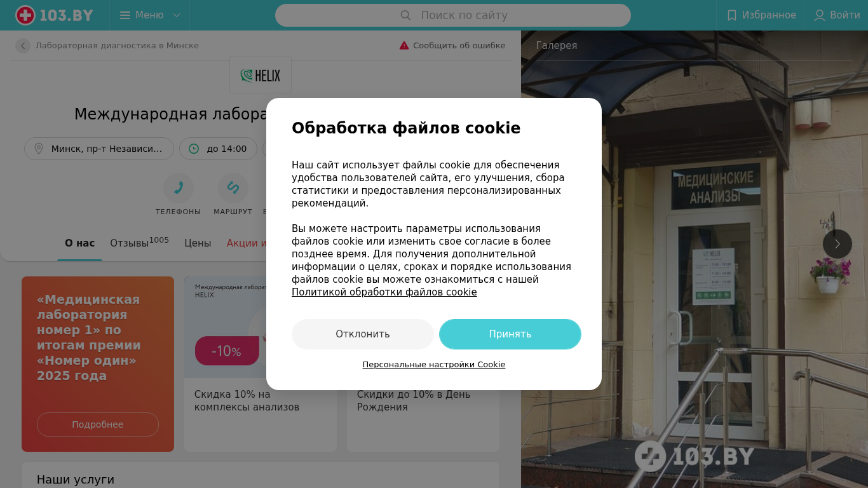
Task: Click Сообщить об ошибке warning icon
Action: [x=404, y=46]
